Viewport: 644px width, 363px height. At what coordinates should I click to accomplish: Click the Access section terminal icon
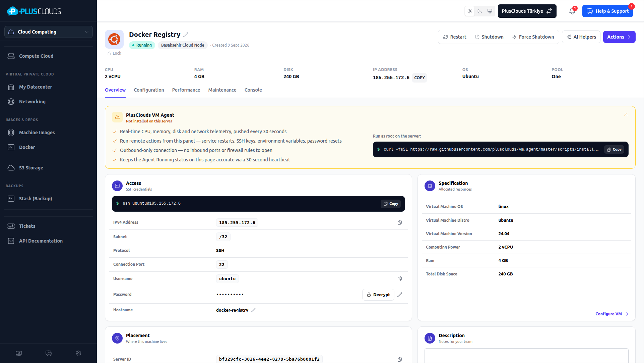click(117, 186)
